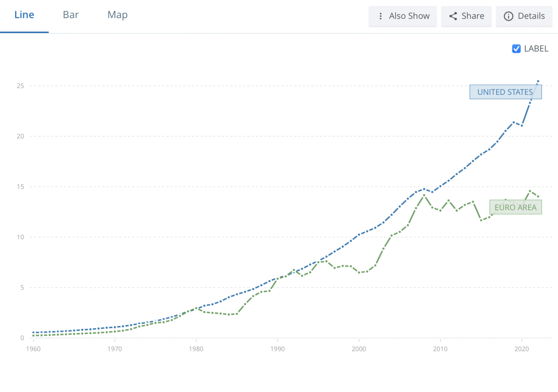Viewport: 558px width, 392px height.
Task: Click the share icon in the toolbar
Action: [453, 16]
